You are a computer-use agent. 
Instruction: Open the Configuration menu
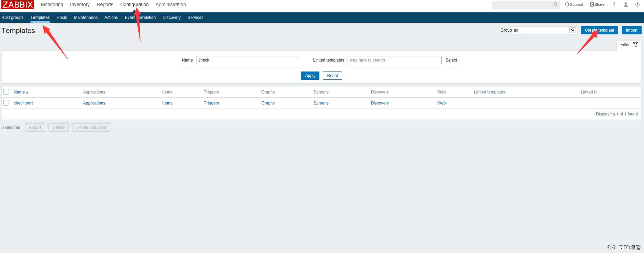pos(134,4)
